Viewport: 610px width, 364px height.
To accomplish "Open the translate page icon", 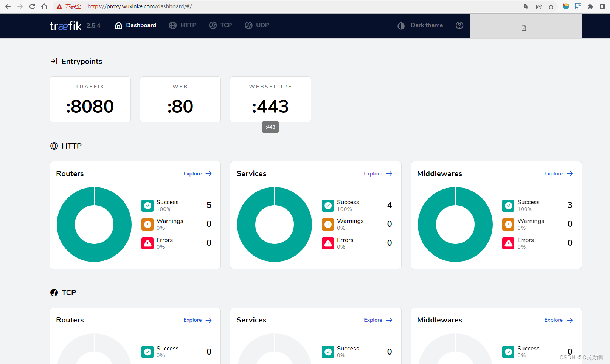I will click(x=527, y=6).
